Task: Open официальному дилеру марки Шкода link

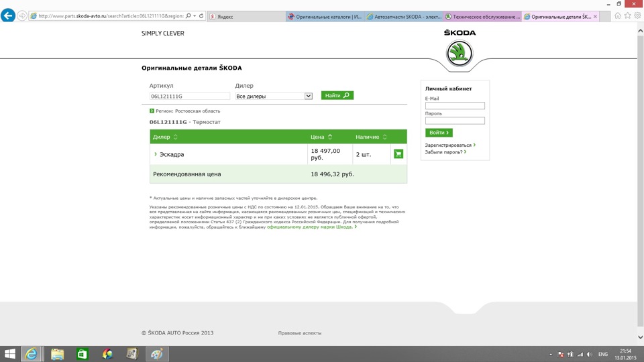Action: coord(312,227)
